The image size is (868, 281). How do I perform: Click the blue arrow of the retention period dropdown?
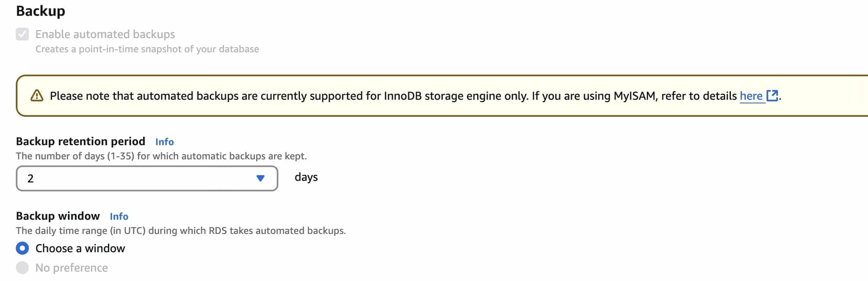pyautogui.click(x=261, y=178)
